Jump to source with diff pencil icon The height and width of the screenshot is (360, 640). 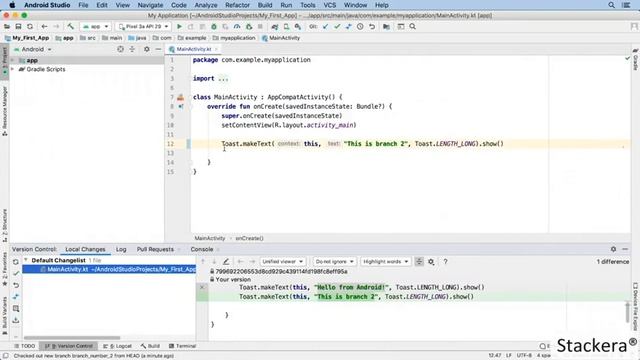(x=226, y=261)
